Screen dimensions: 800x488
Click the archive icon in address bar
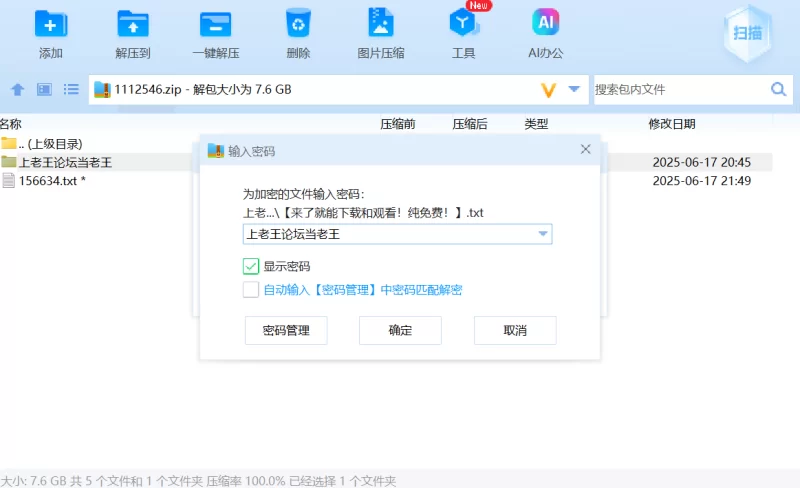tap(102, 90)
